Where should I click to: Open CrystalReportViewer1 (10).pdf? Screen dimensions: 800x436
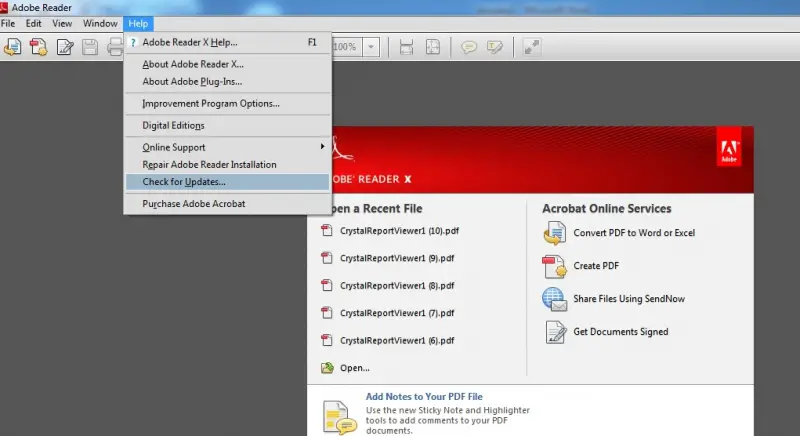399,231
